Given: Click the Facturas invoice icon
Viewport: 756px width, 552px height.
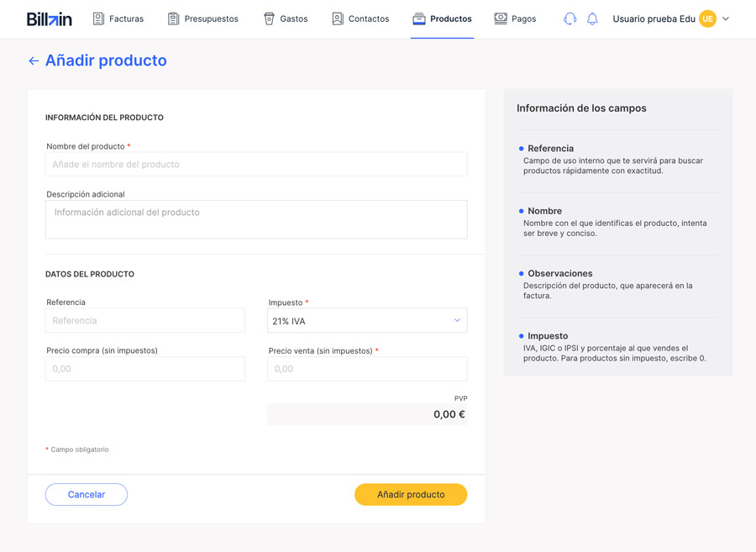Looking at the screenshot, I should (98, 18).
